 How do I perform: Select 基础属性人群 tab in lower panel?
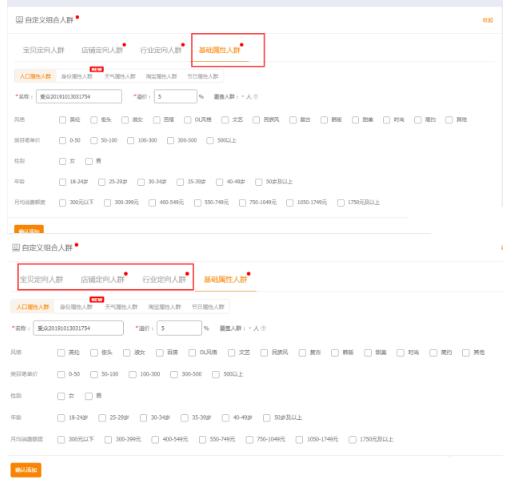click(225, 279)
